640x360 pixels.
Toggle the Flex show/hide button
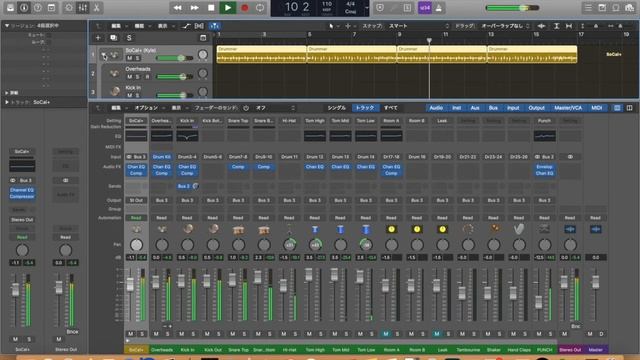click(199, 26)
